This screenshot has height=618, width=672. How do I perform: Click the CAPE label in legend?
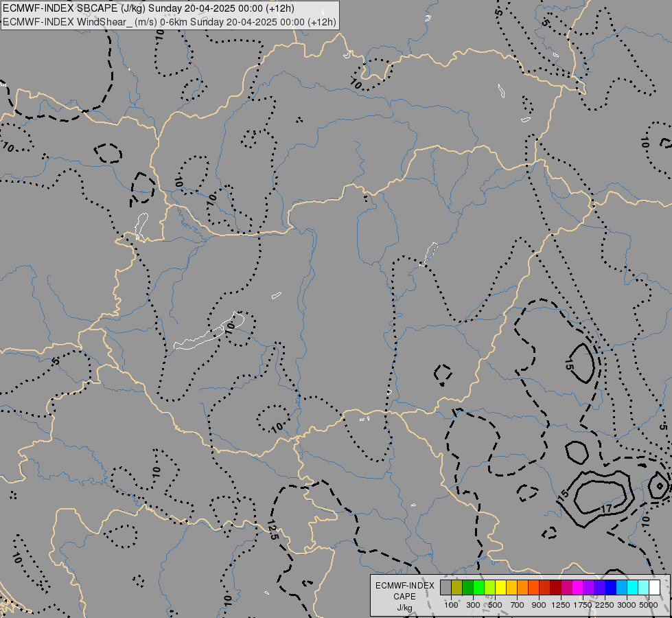[x=404, y=597]
